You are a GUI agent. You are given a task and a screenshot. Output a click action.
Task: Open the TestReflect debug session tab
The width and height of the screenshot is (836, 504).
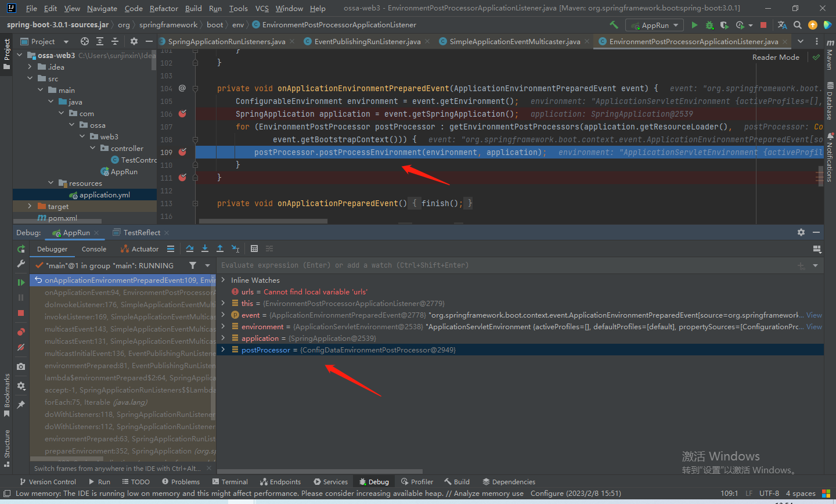pos(140,232)
